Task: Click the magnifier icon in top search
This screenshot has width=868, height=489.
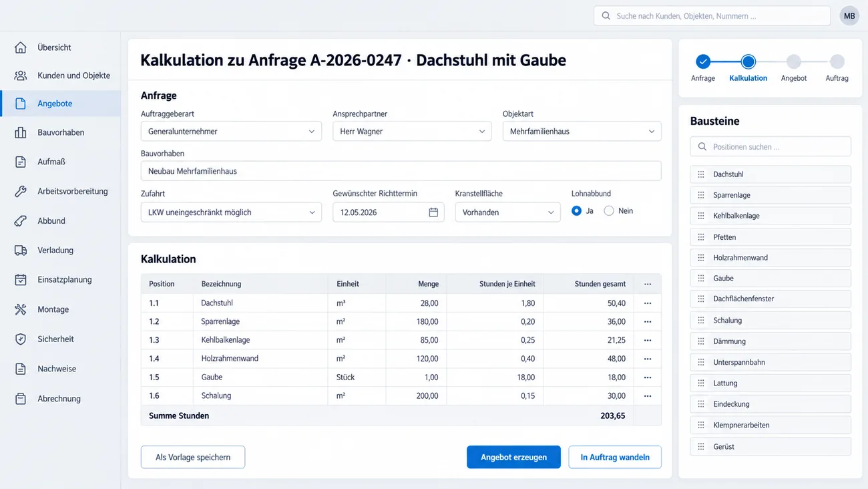Action: pyautogui.click(x=606, y=16)
